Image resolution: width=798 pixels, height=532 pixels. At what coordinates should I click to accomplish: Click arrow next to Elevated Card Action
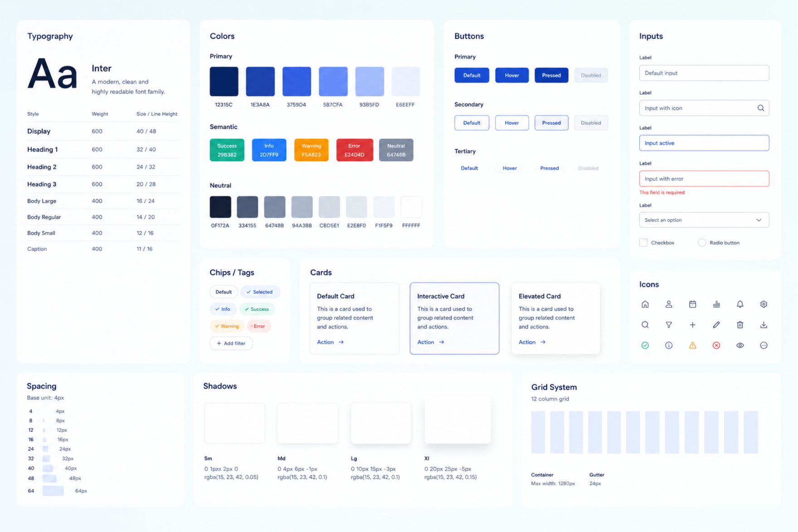coord(543,342)
